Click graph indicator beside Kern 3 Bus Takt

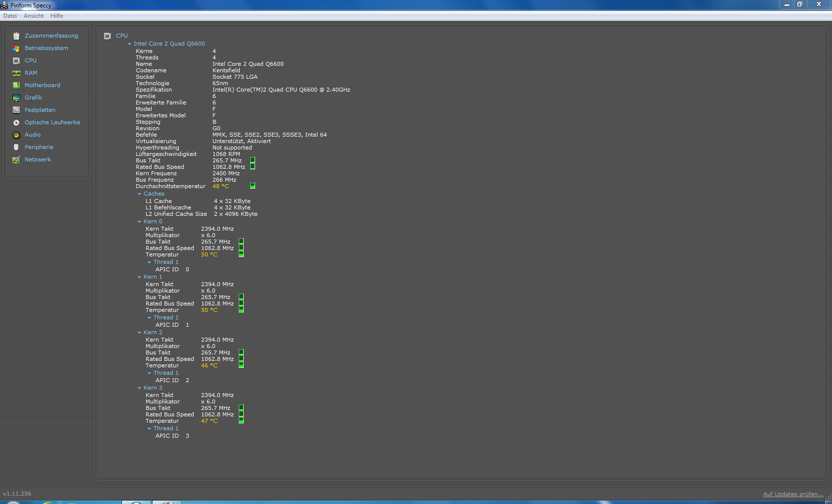[x=241, y=408]
